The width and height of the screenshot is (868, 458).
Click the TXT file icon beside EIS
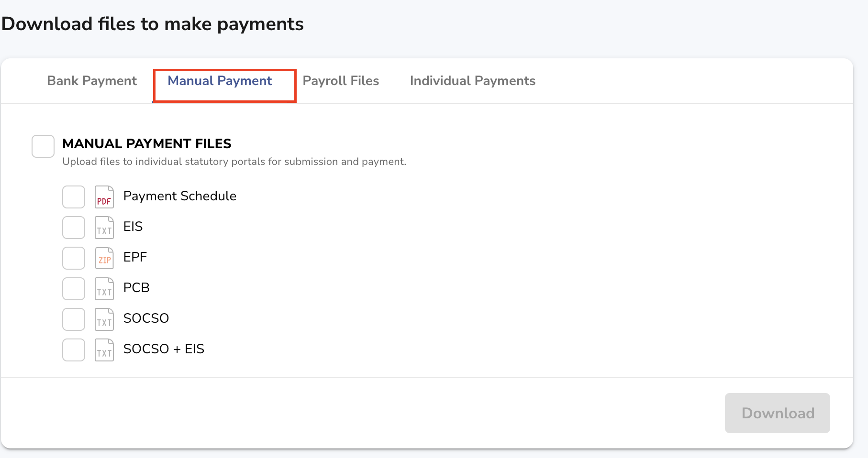click(x=104, y=228)
